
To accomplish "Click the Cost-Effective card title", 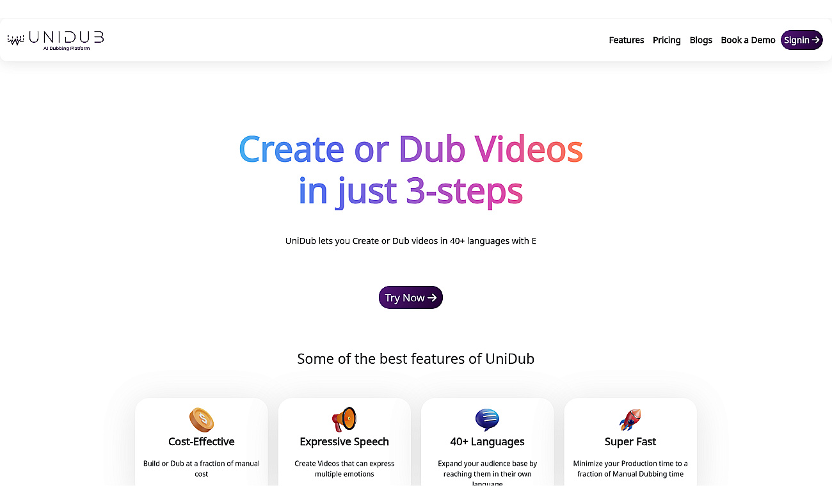I will (x=202, y=441).
